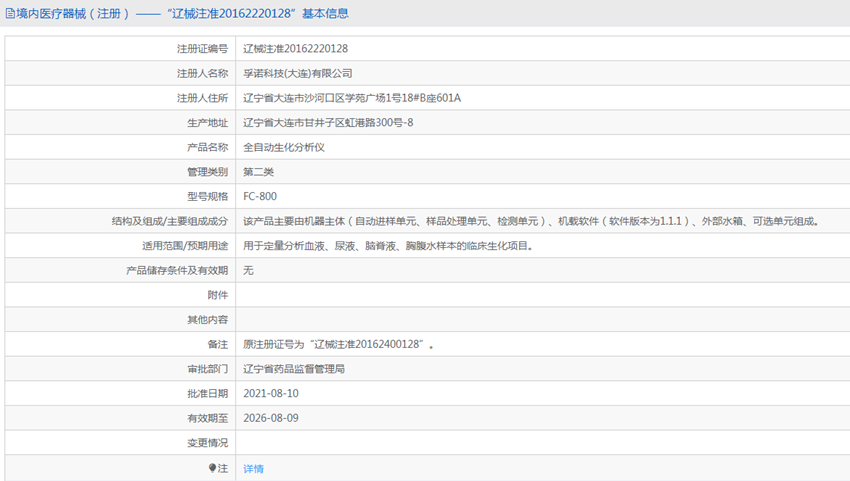This screenshot has height=481, width=850.
Task: Click the expiry date 2026-08-09
Action: pyautogui.click(x=270, y=418)
